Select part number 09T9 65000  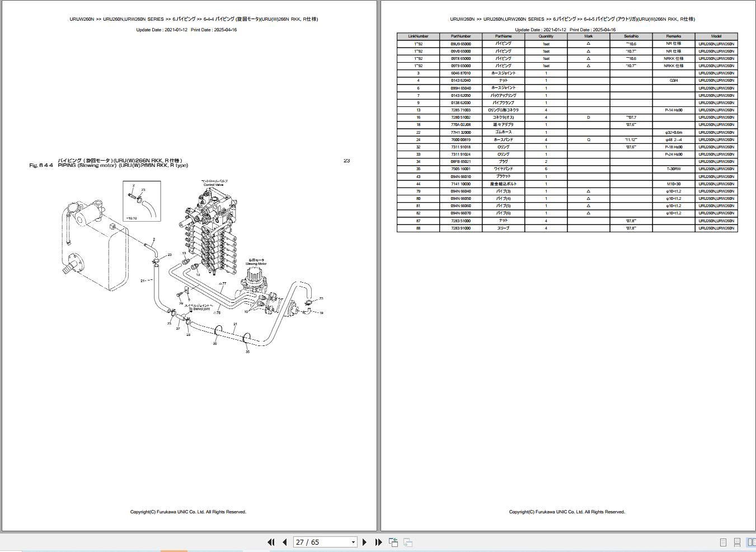tap(461, 66)
